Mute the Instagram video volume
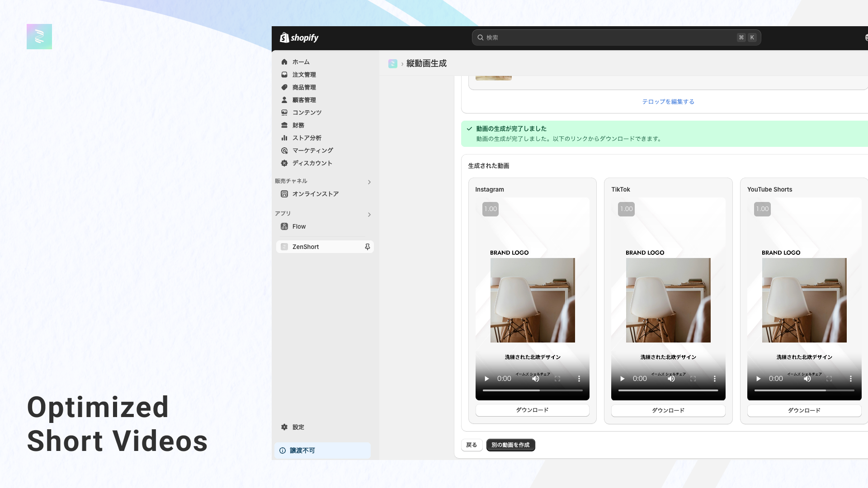The width and height of the screenshot is (868, 488). pyautogui.click(x=536, y=379)
